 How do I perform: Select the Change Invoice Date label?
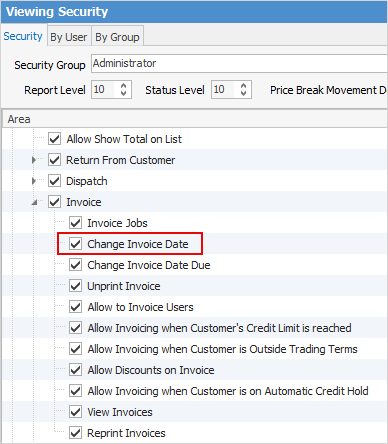point(138,244)
